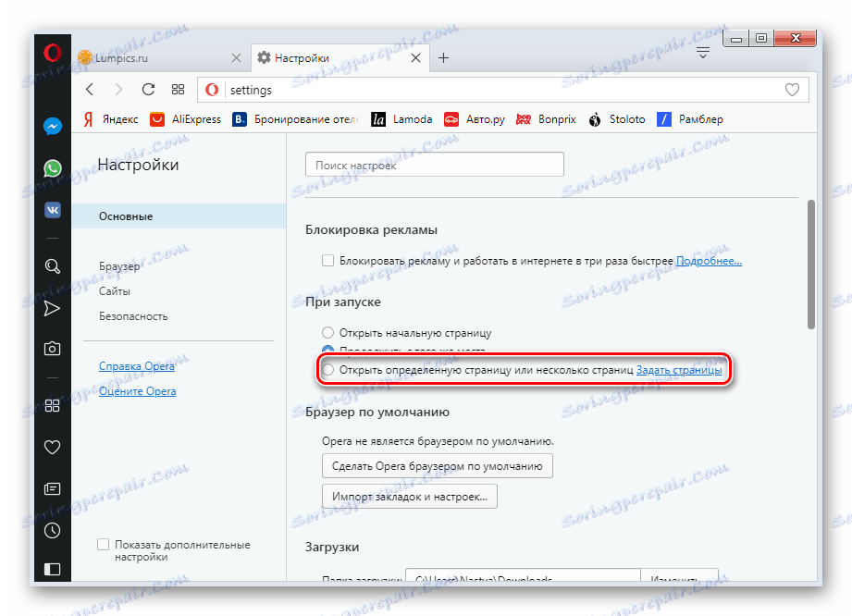Select Открыть определенную страницу radio button
This screenshot has height=616, width=852.
[x=327, y=370]
